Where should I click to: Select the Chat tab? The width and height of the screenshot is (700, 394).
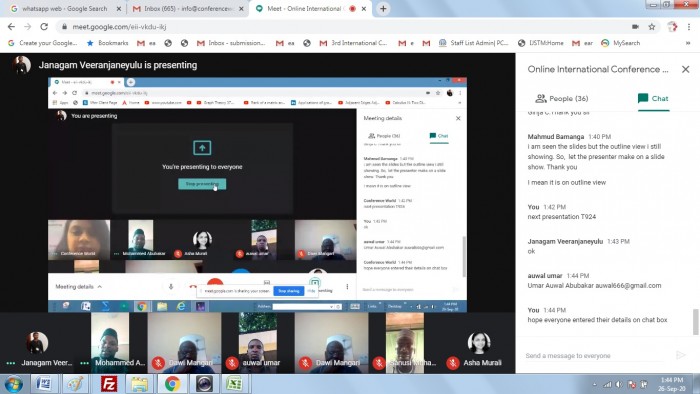click(653, 99)
